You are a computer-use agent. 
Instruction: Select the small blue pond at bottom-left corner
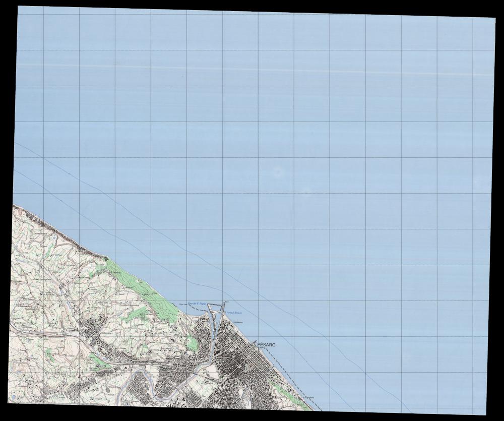click(x=14, y=398)
